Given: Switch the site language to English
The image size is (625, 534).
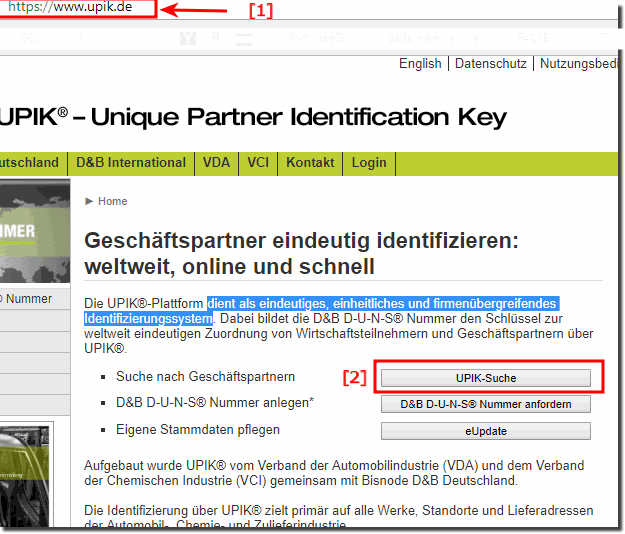Looking at the screenshot, I should 420,63.
